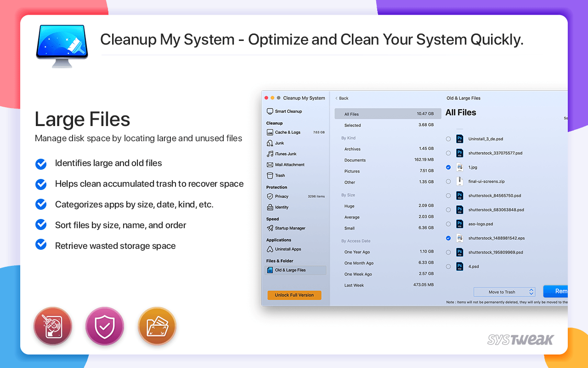Deselect shutterstock_1488981542.eps checkbox
Viewport: 588px width, 368px height.
[448, 238]
